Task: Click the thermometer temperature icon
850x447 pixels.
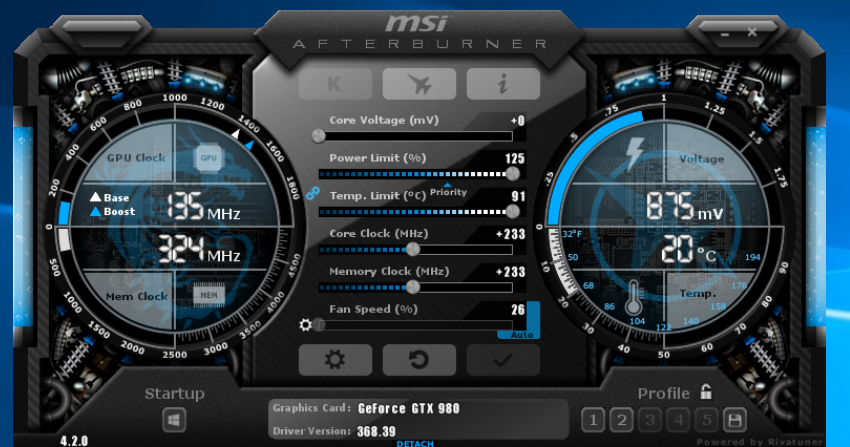Action: [x=633, y=298]
